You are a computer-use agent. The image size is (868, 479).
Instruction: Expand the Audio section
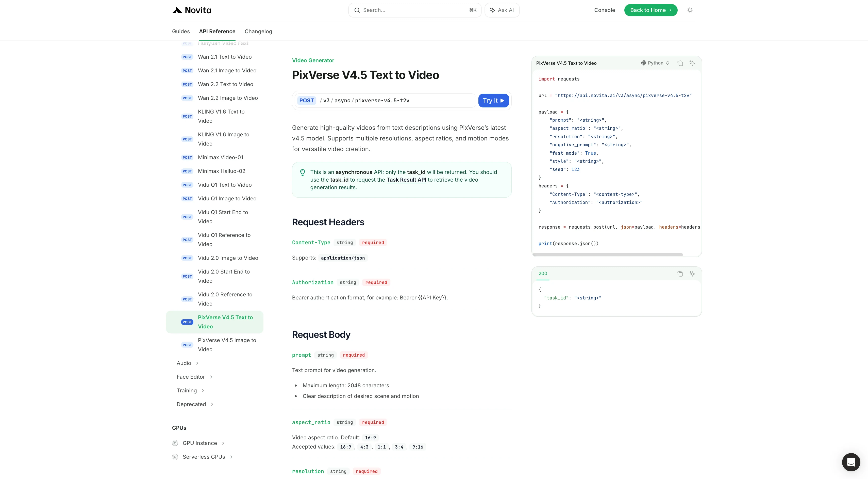point(188,363)
